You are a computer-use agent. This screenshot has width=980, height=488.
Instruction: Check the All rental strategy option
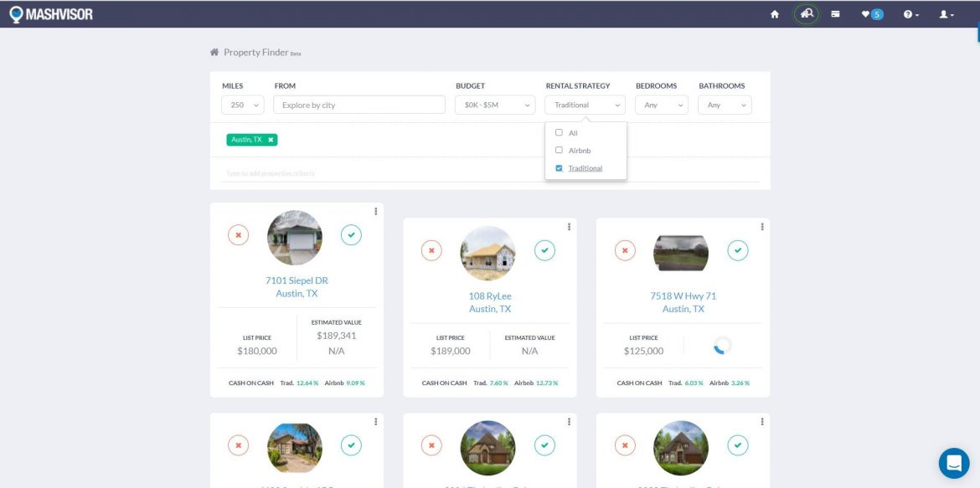click(x=559, y=132)
